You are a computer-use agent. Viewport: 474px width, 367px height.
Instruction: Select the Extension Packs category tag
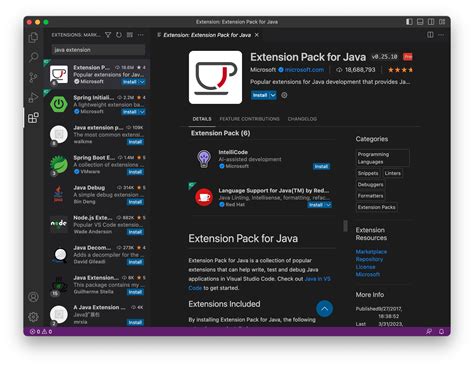376,207
